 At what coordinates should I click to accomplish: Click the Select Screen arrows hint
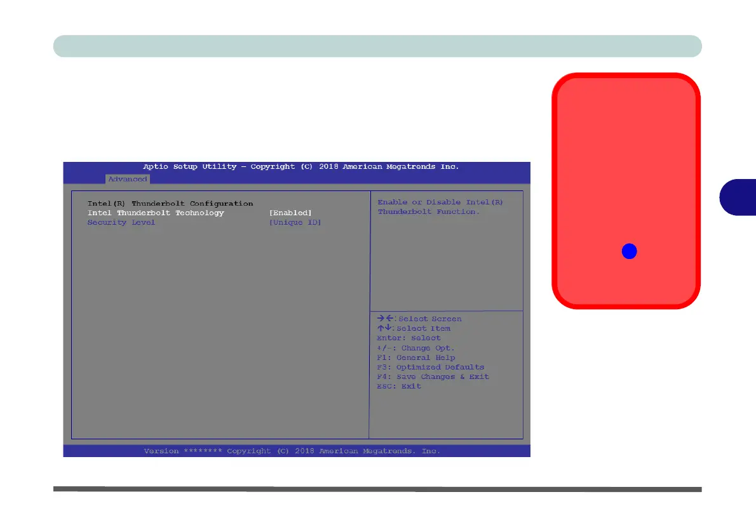tap(419, 319)
